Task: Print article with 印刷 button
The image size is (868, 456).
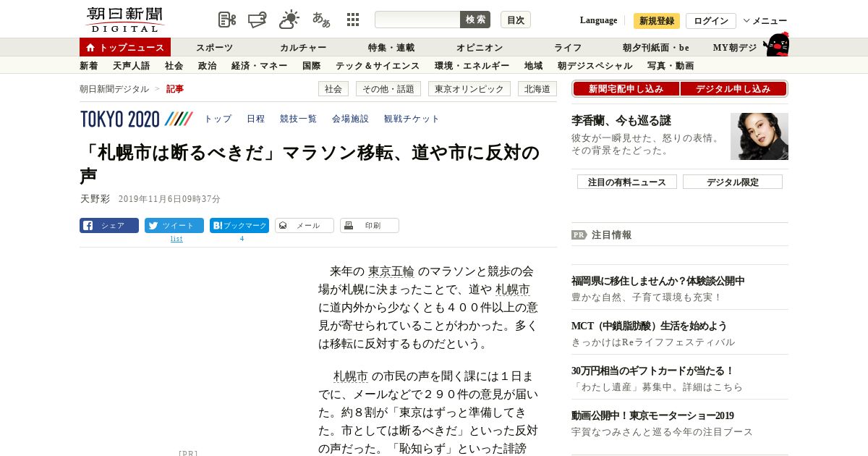Action: [370, 226]
